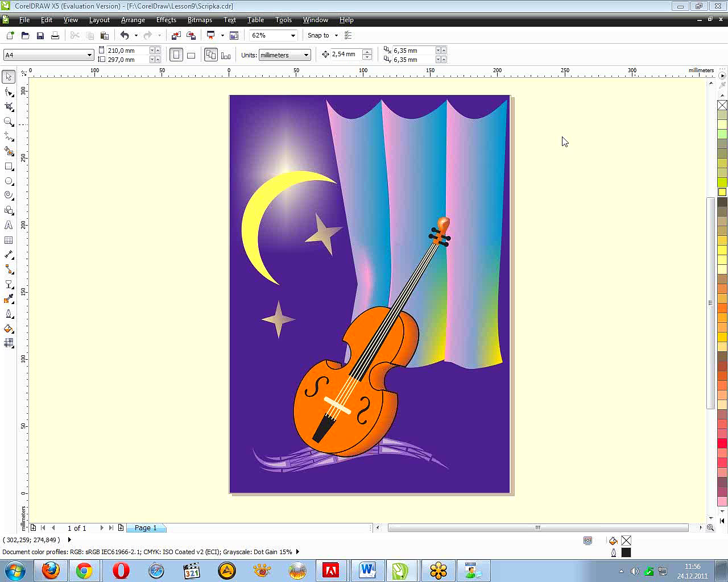728x582 pixels.
Task: Set page orientation to Landscape
Action: [x=191, y=55]
